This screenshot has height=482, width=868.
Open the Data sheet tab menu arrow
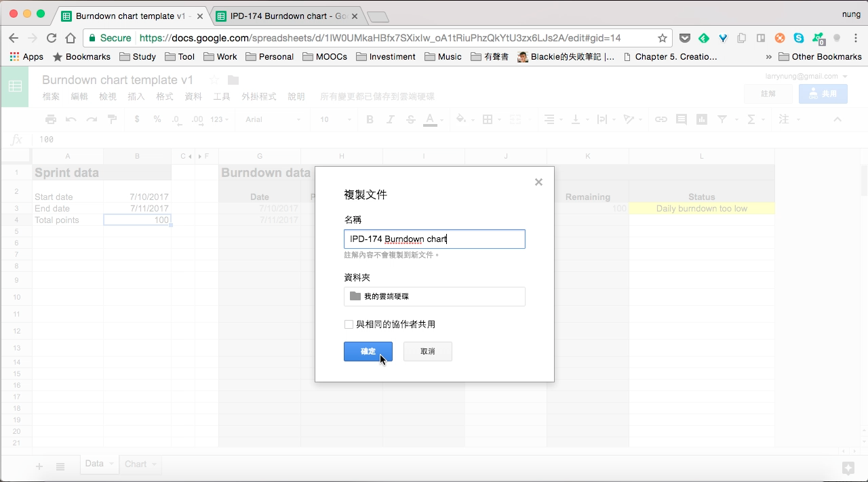[x=112, y=464]
